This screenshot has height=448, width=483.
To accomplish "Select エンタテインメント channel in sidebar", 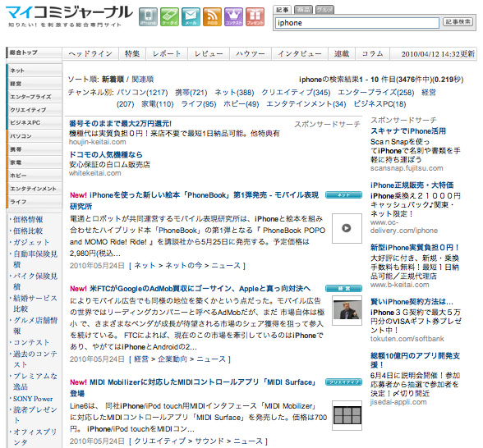I will click(x=34, y=189).
